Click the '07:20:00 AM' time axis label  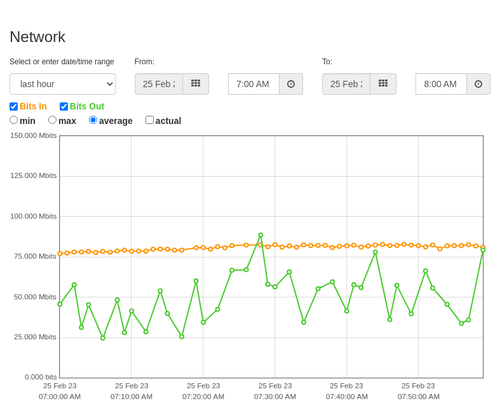point(203,397)
